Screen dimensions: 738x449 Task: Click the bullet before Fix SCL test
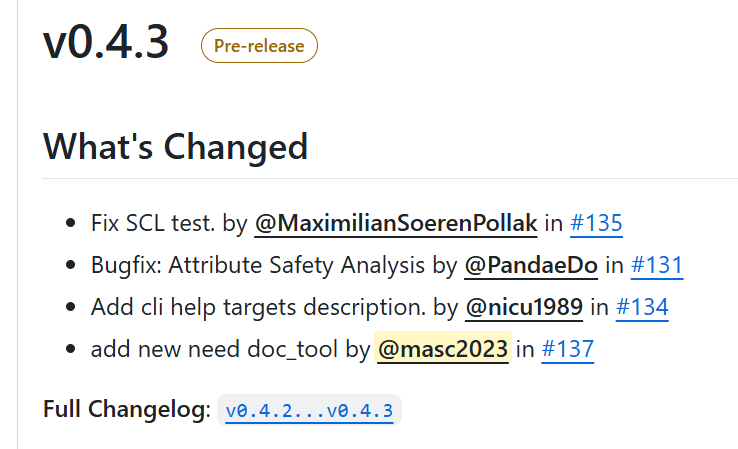click(x=70, y=223)
